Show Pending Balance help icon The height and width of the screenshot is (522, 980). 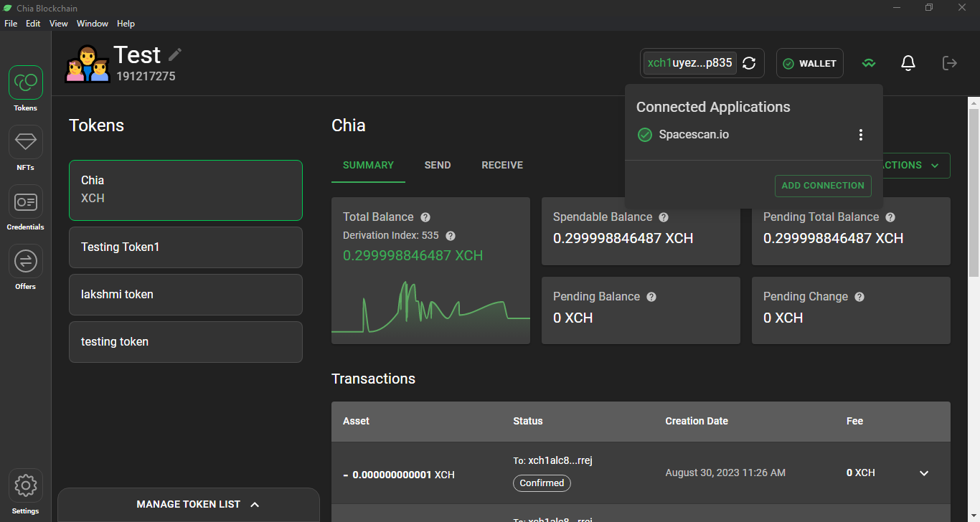(651, 297)
